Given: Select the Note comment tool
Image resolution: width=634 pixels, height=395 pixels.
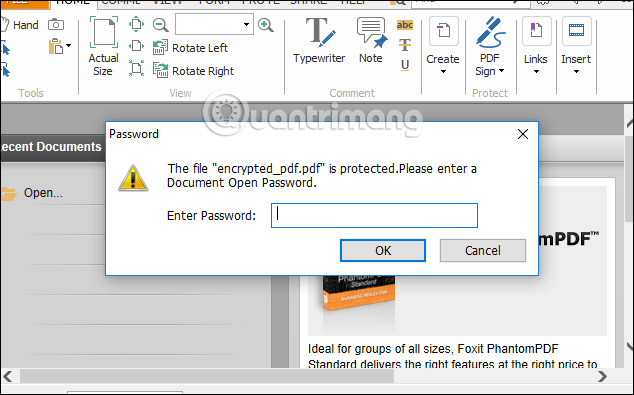Looking at the screenshot, I should 371,41.
